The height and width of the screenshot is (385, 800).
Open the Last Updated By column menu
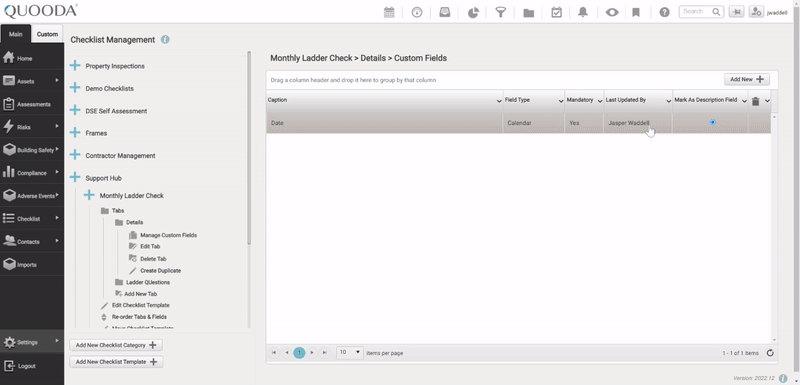(668, 101)
